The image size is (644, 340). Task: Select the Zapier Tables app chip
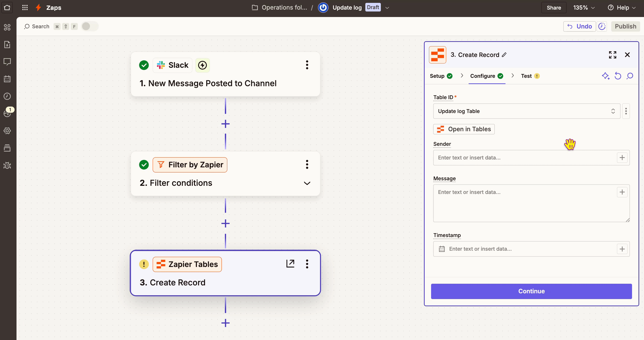tap(187, 264)
